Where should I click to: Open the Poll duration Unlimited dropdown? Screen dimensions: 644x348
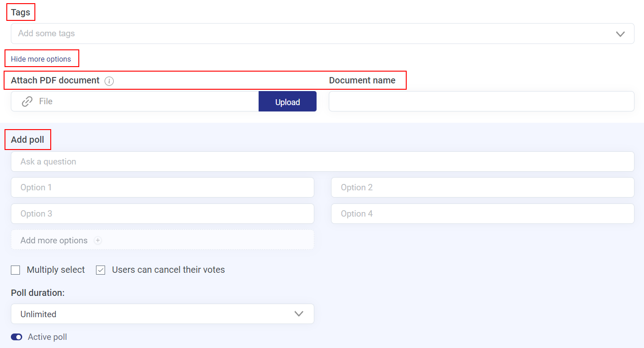pos(162,314)
